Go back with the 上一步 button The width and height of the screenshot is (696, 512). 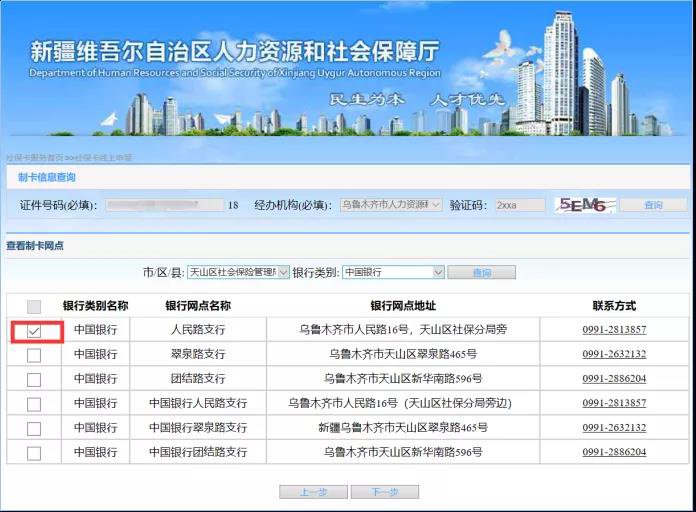click(x=314, y=492)
